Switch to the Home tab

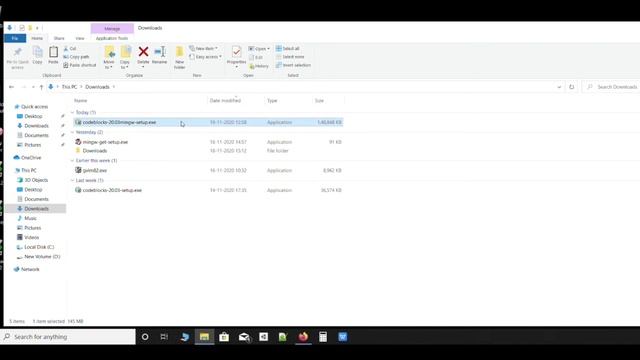tap(37, 38)
